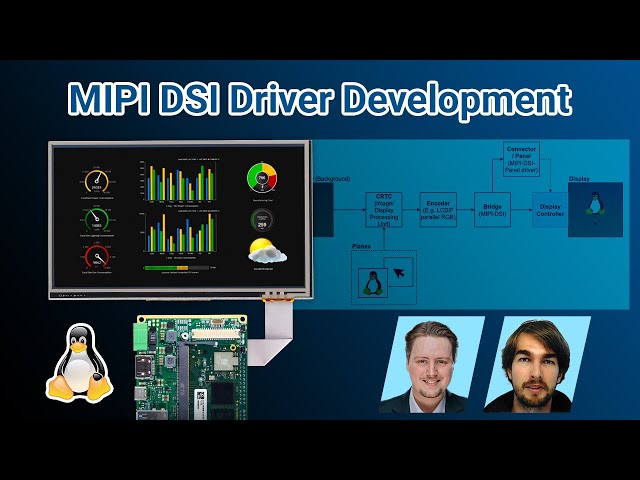Click the dark circular gauge showing 259
The height and width of the screenshot is (480, 640).
click(262, 220)
